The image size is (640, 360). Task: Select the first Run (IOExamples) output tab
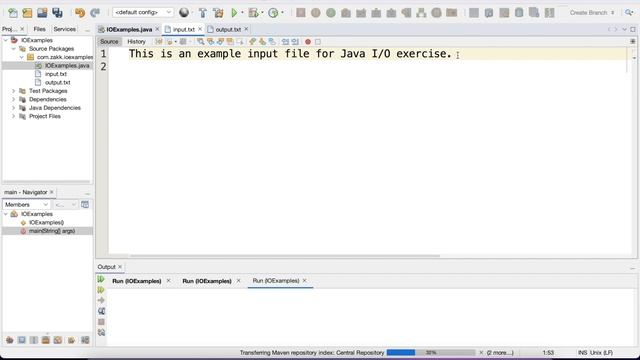click(x=137, y=281)
